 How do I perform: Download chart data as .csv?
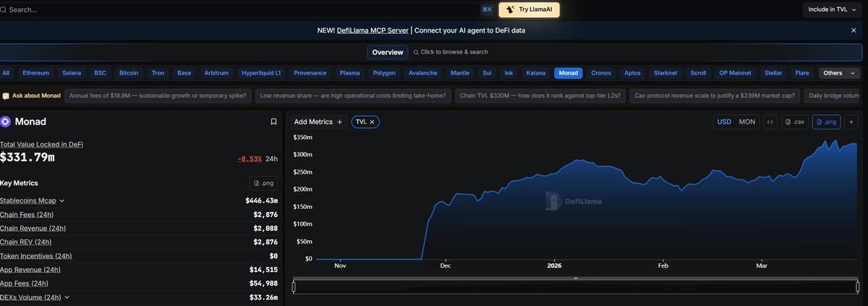[x=794, y=122]
